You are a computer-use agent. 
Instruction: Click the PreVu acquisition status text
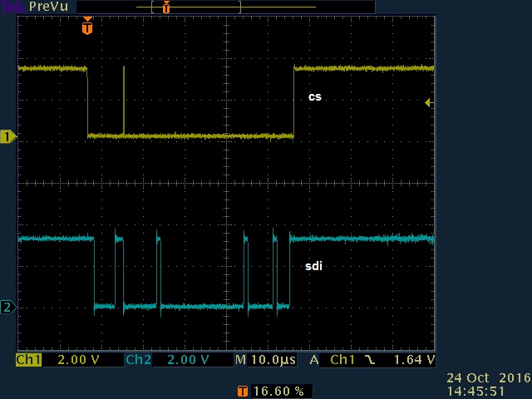point(48,7)
